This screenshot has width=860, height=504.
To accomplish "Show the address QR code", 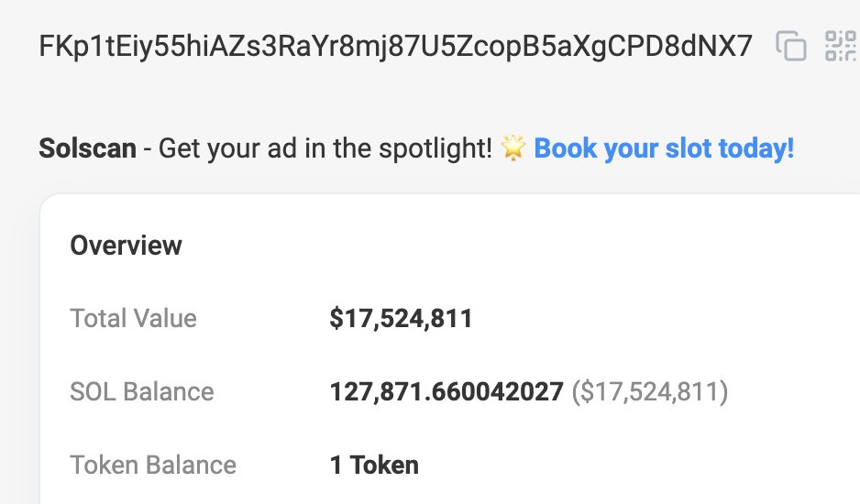I will 840,46.
